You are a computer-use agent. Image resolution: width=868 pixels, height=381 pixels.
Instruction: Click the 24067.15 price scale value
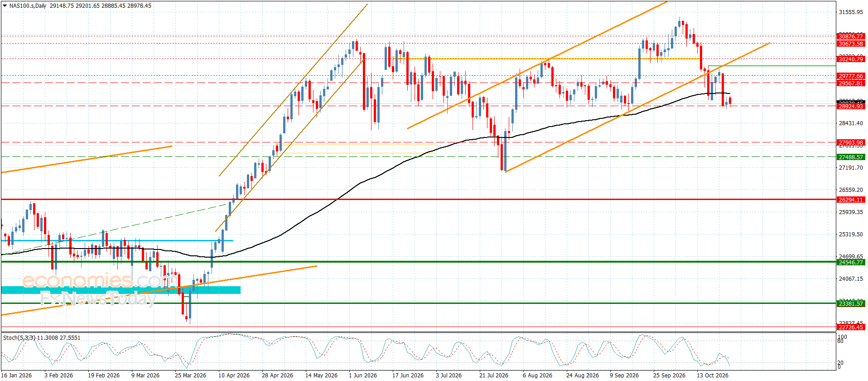(x=851, y=279)
